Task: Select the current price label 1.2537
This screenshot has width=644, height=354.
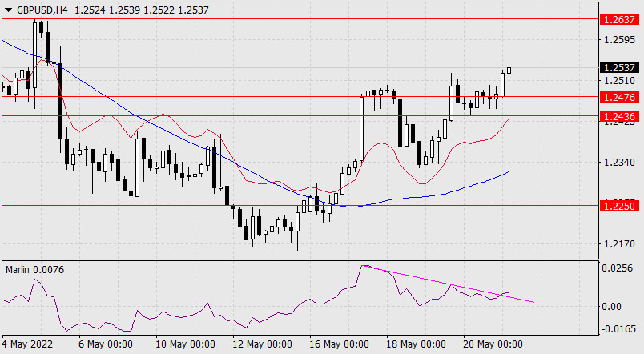Action: [620, 67]
